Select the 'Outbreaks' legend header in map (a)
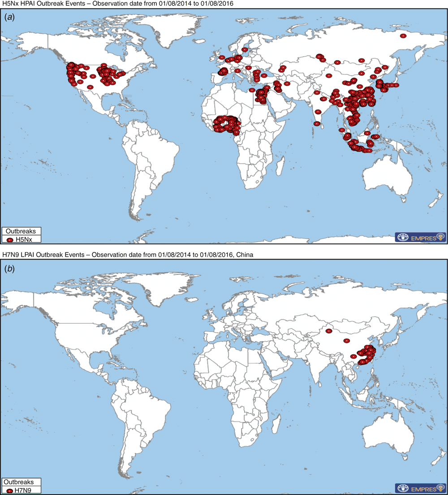The image size is (448, 495). 21,231
